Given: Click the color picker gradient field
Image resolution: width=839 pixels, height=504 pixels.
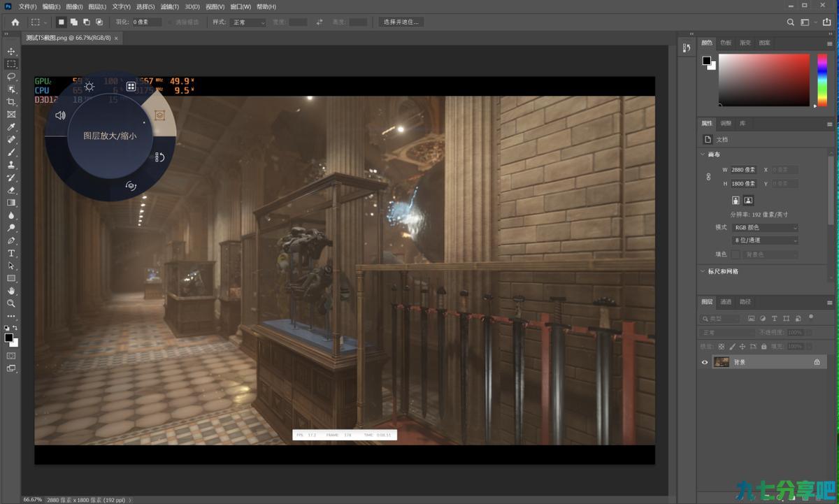Looking at the screenshot, I should click(763, 80).
